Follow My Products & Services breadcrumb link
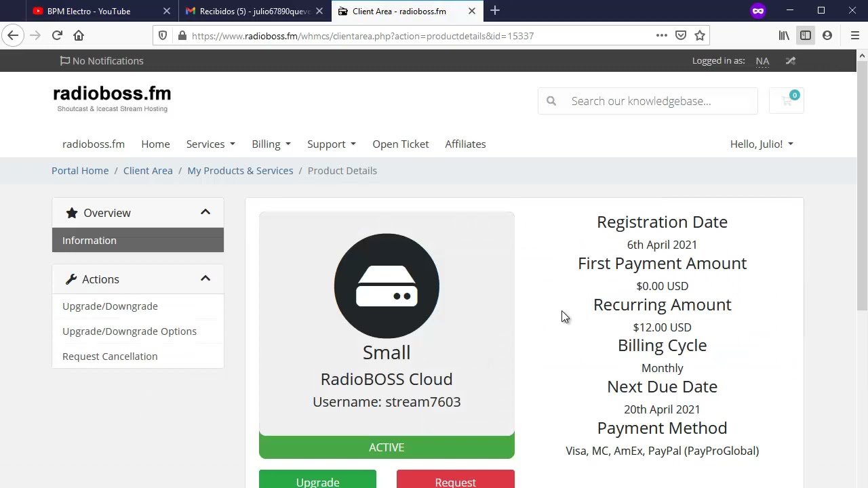Image resolution: width=868 pixels, height=488 pixels. (240, 171)
